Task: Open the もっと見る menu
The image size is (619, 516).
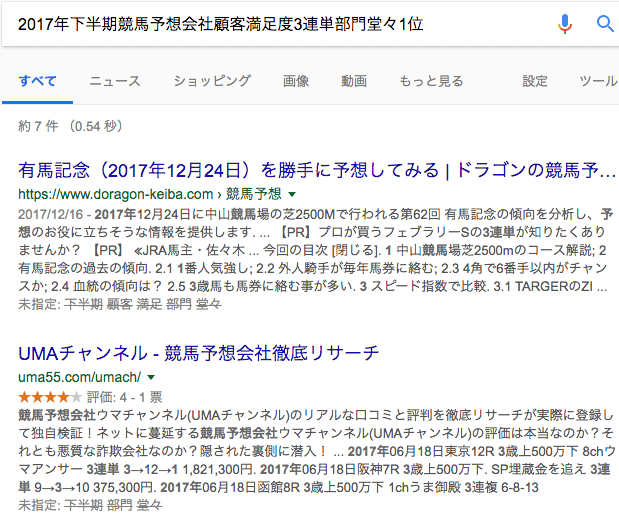Action: [x=431, y=81]
